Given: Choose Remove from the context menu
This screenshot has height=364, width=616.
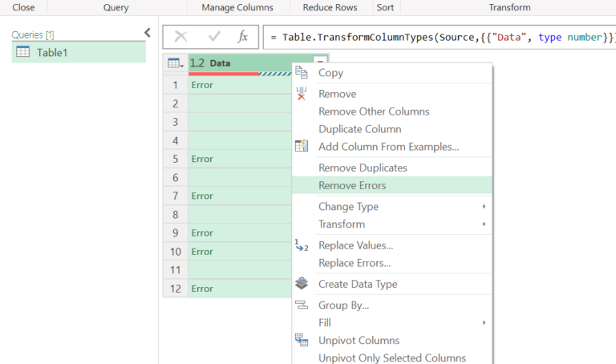Looking at the screenshot, I should [392, 94].
